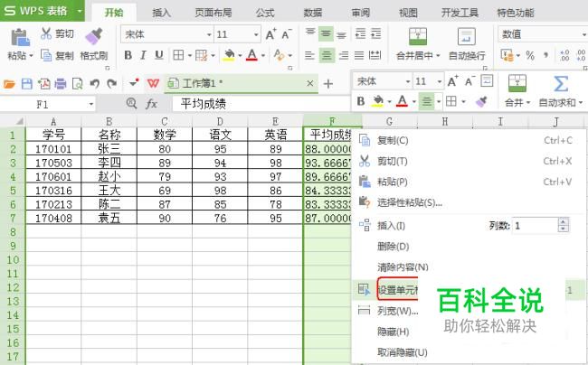
Task: Switch to the 视图 ribbon tab
Action: click(x=408, y=13)
